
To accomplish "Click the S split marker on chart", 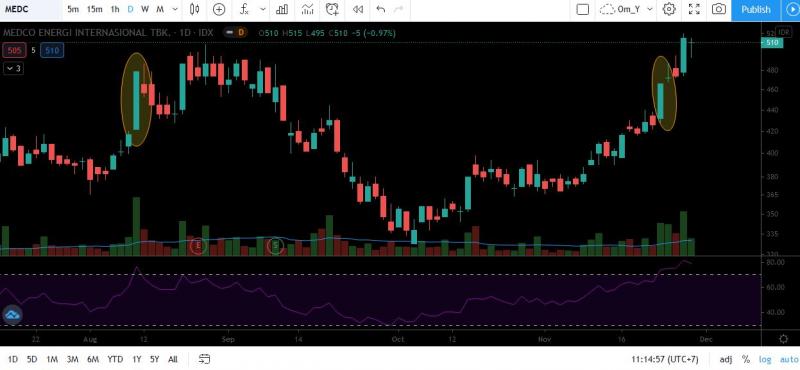I will (x=276, y=246).
